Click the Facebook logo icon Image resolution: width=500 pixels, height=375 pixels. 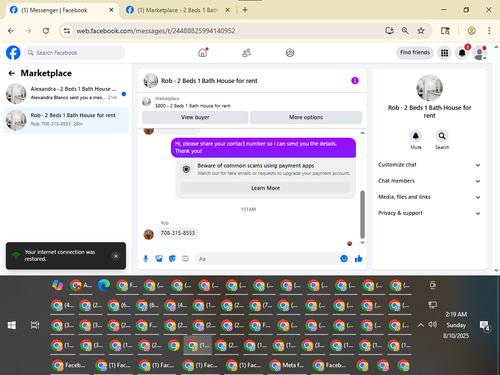[x=13, y=53]
